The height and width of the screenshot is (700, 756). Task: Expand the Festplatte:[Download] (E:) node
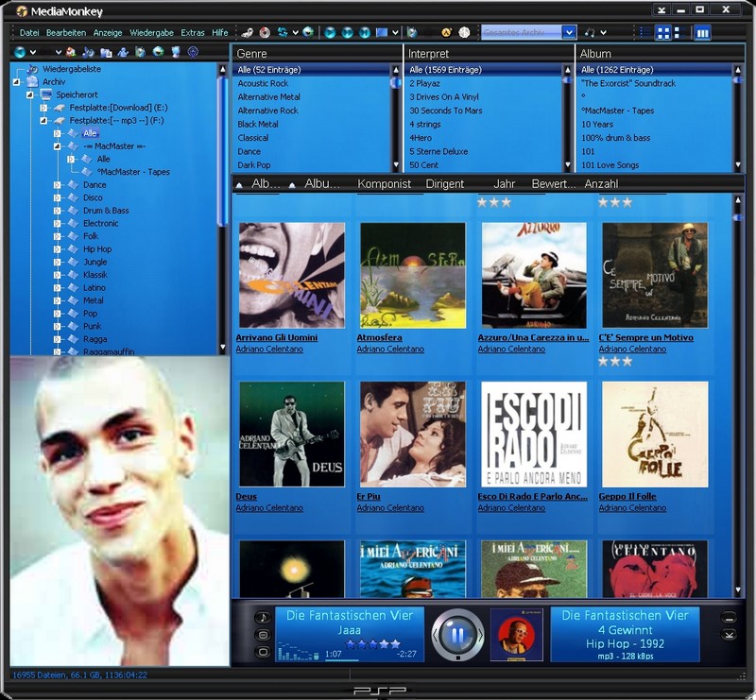(43, 108)
